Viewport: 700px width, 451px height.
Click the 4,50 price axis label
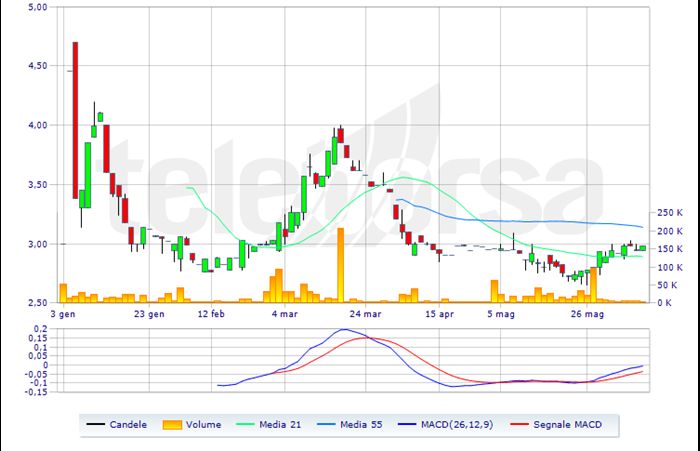pyautogui.click(x=38, y=66)
